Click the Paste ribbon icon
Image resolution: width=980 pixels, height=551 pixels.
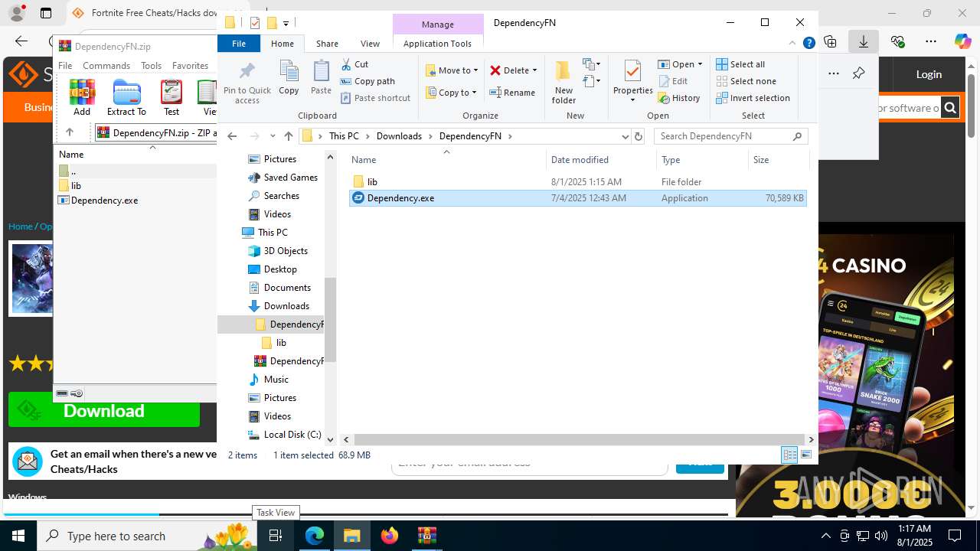coord(321,78)
